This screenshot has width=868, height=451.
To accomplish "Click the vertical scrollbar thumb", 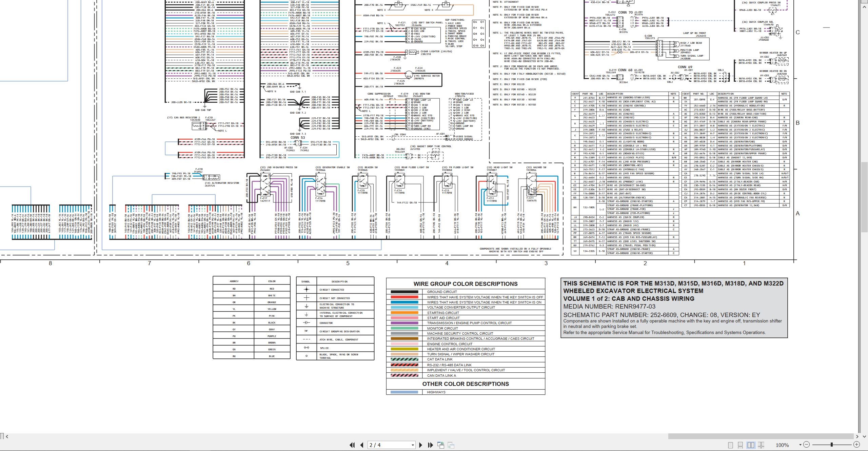I will pos(865,197).
